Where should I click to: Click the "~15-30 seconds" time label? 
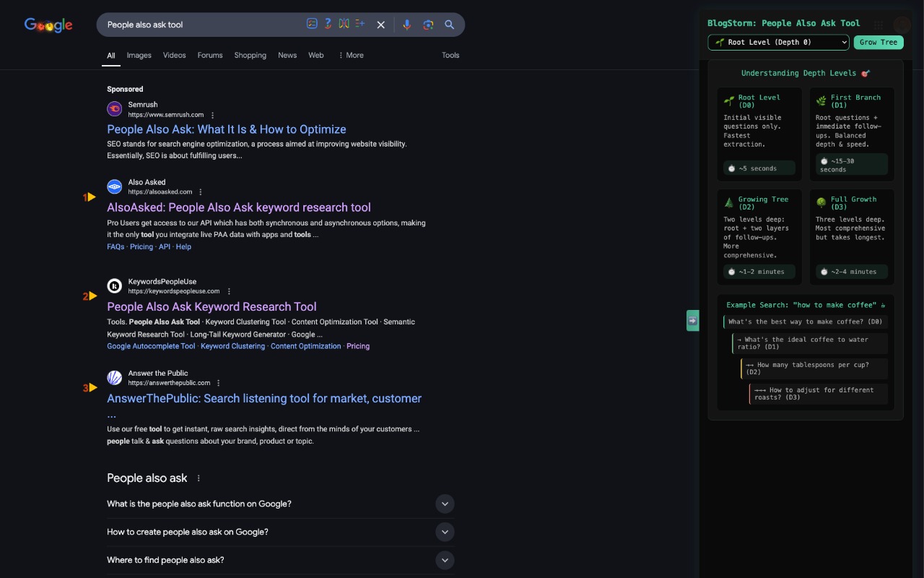(x=852, y=165)
